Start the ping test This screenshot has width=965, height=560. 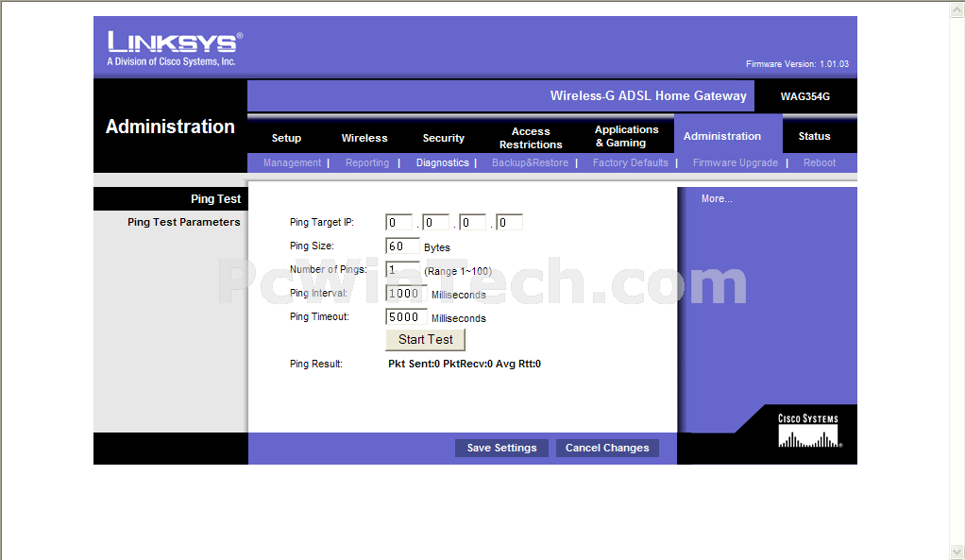425,340
